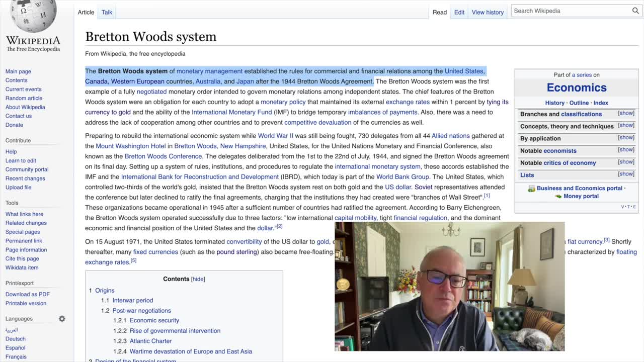Open Printable version link

point(26,303)
